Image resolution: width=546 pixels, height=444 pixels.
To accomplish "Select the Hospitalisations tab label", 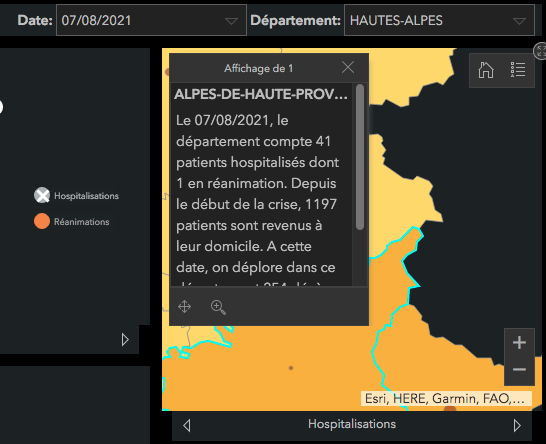I will 352,424.
